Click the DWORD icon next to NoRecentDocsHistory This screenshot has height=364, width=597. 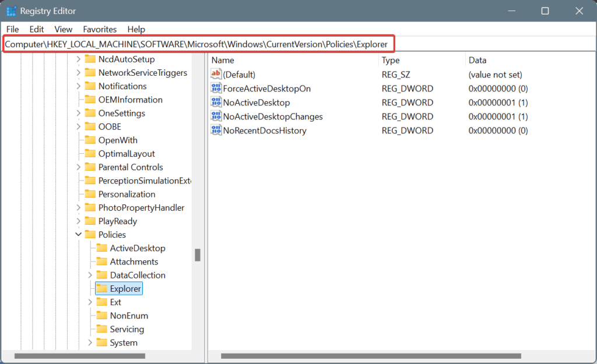point(216,130)
